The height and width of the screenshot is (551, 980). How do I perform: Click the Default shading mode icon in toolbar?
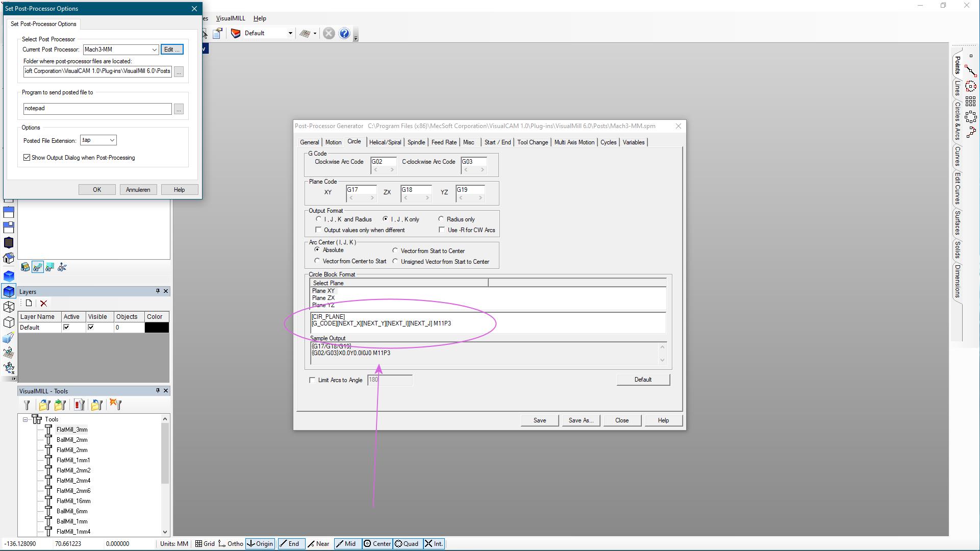tap(236, 34)
